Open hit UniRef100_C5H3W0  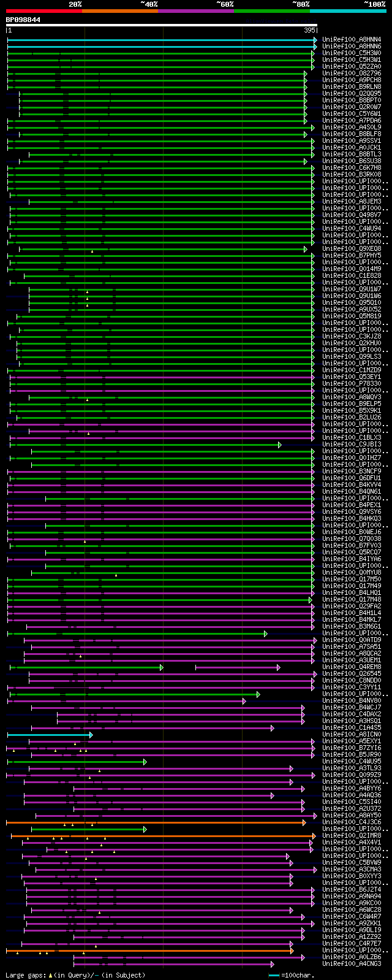coord(352,53)
